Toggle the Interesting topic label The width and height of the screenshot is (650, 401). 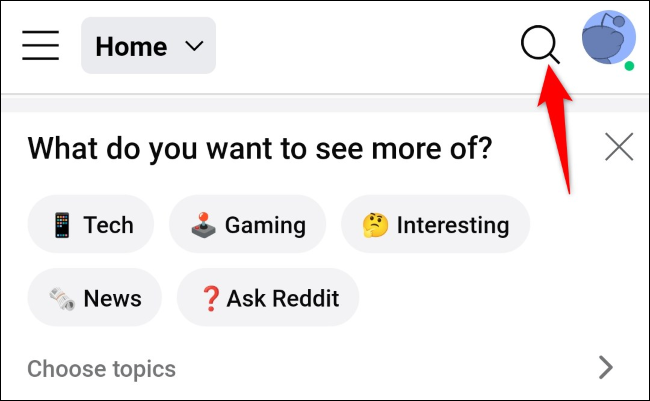(x=453, y=226)
